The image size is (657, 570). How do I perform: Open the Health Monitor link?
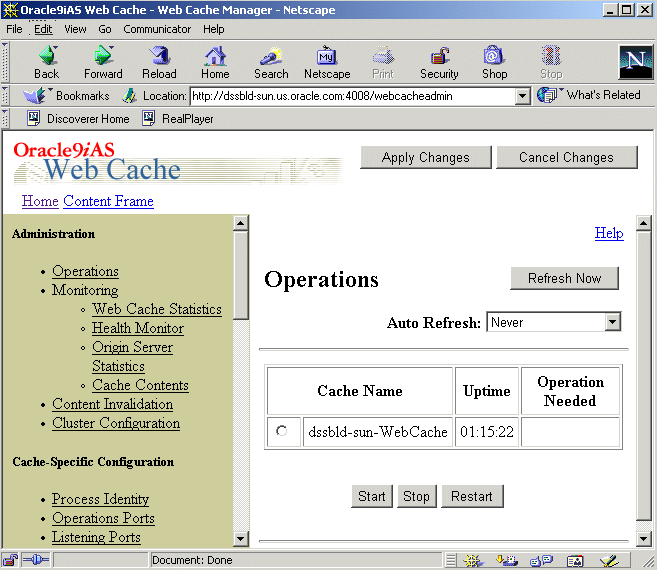click(138, 328)
